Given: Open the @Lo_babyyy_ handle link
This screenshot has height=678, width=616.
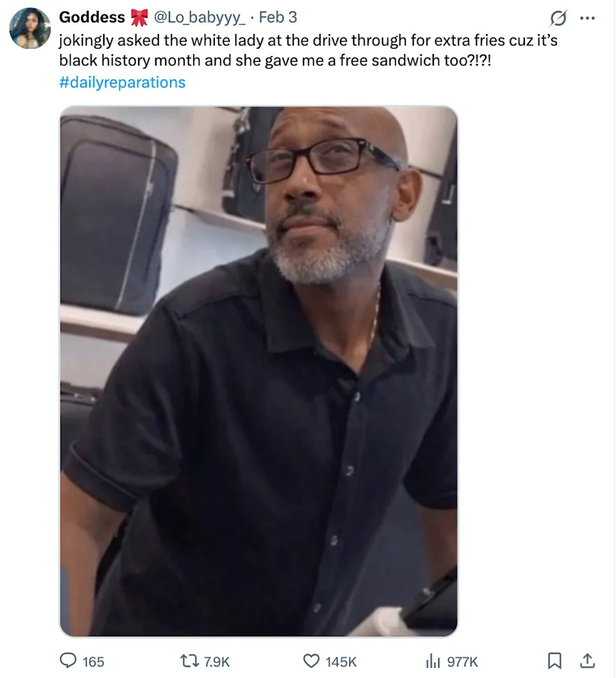Looking at the screenshot, I should pos(200,17).
